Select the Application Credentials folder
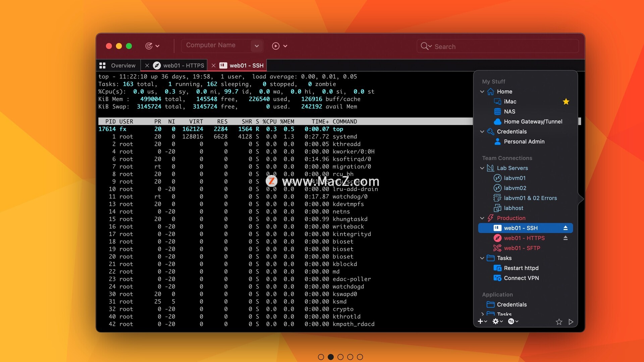The width and height of the screenshot is (644, 362). (x=525, y=305)
